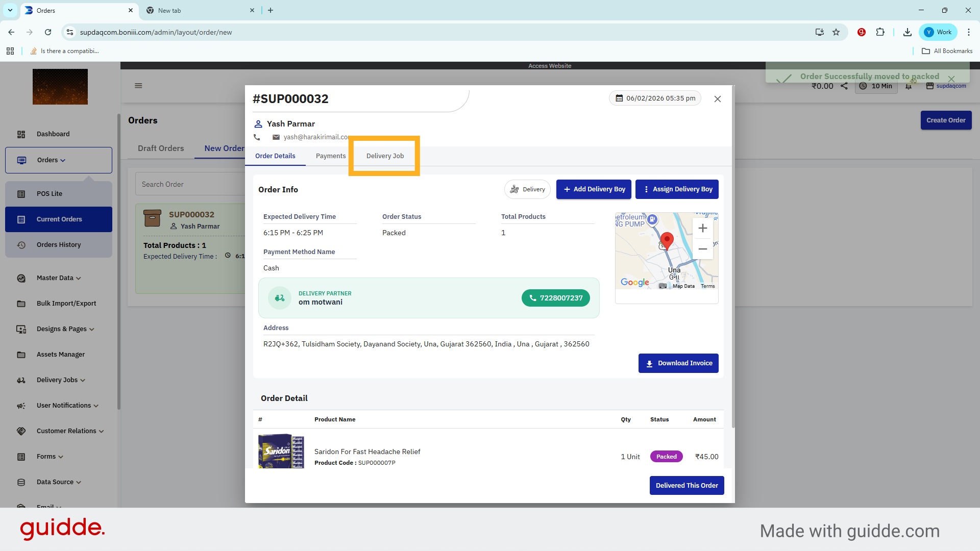
Task: Click the Orders History clock icon
Action: (21, 245)
